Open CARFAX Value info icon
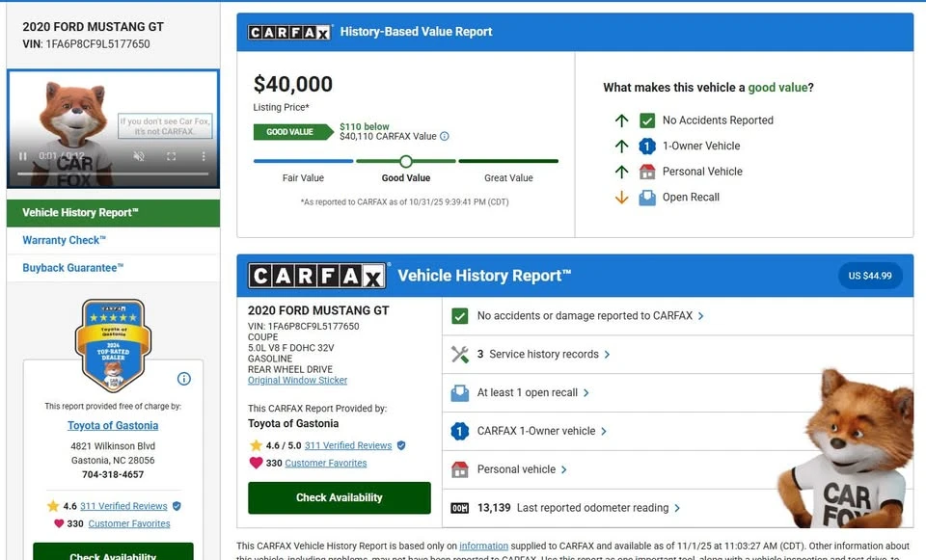This screenshot has width=926, height=560. (x=445, y=136)
